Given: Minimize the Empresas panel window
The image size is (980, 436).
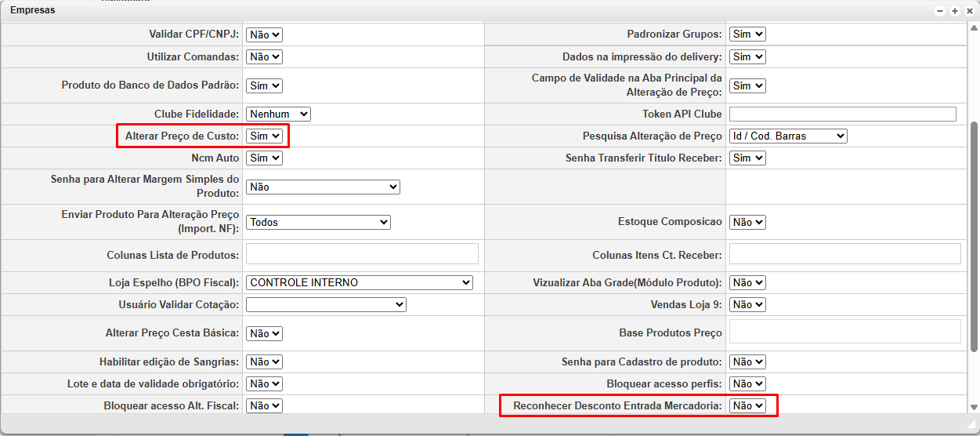Looking at the screenshot, I should [940, 11].
